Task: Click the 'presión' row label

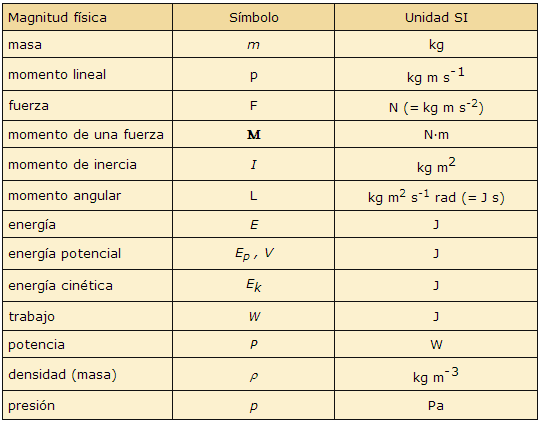Action: pyautogui.click(x=31, y=406)
